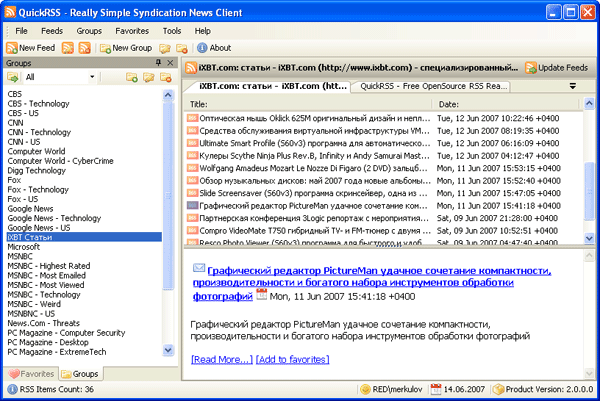The height and width of the screenshot is (401, 600).
Task: Click the 14.06.2007 date in status bar
Action: (x=464, y=389)
